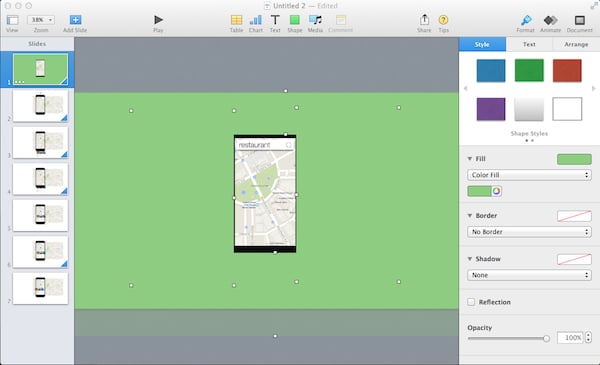Insert a Text box
600x365 pixels.
click(x=275, y=20)
